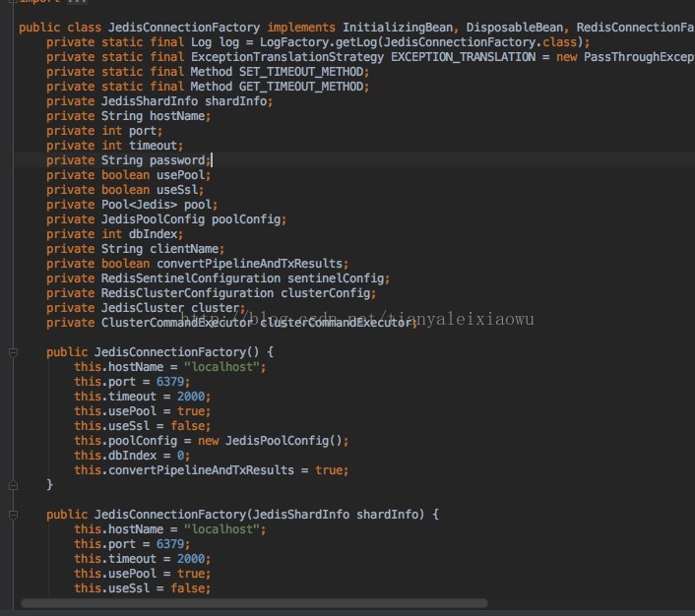Place cursor on 'public class JedisConnectionFactory' declaration
695x616 pixels.
tap(139, 28)
